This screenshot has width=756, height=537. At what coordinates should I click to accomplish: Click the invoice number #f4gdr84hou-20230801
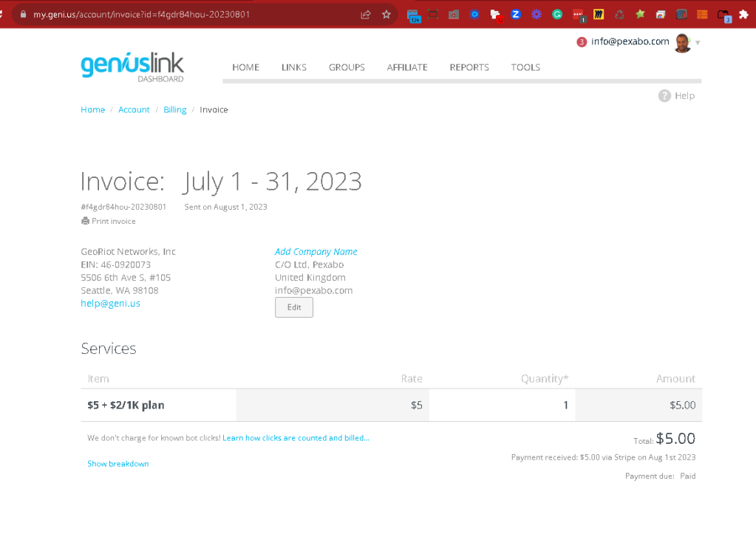click(x=123, y=207)
